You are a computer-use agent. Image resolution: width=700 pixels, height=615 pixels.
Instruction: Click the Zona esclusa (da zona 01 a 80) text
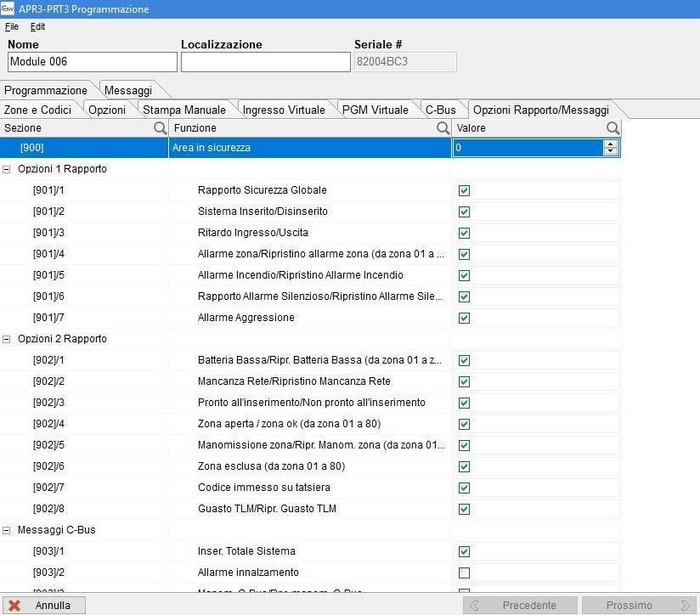click(x=272, y=466)
